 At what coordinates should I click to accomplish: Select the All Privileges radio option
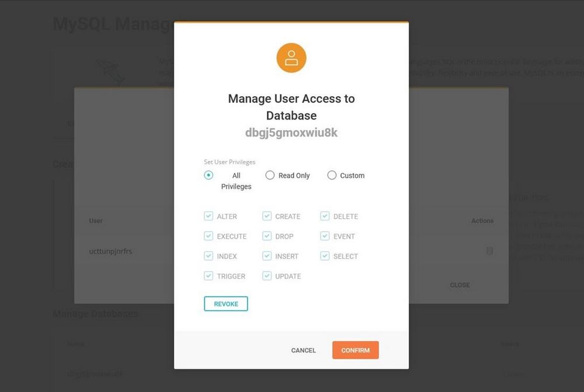[x=208, y=175]
